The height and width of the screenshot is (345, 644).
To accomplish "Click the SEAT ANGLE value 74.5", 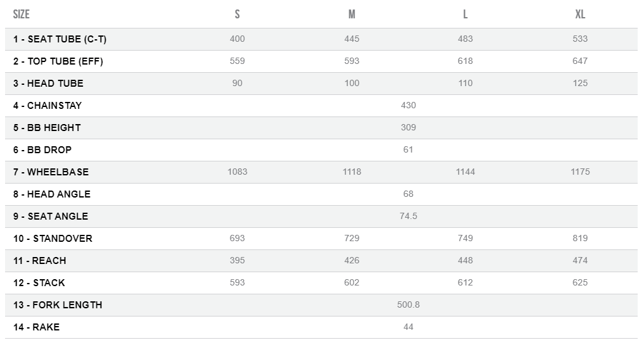I will pos(409,216).
